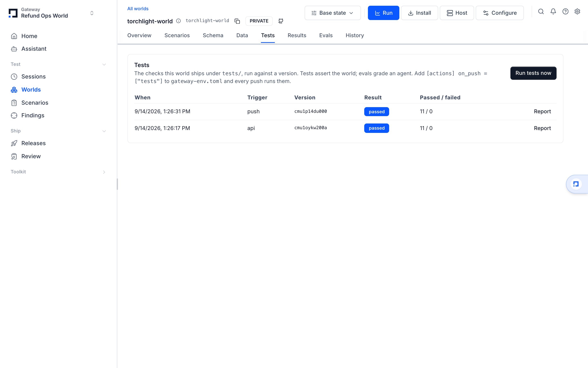Switch to the History tab

(x=354, y=36)
